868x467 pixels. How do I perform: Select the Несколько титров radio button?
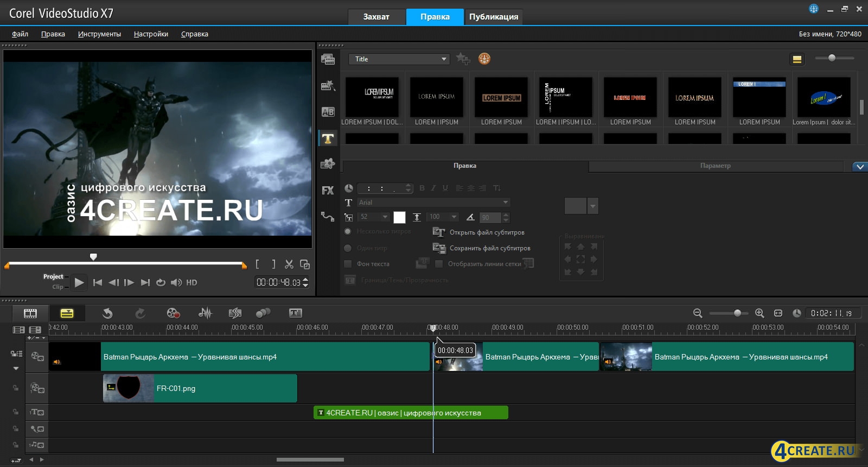[348, 232]
